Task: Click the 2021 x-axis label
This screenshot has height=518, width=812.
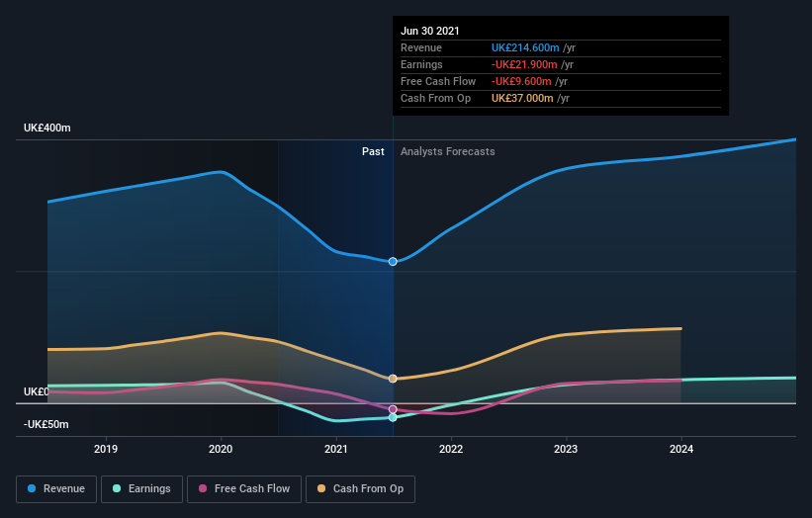Action: coord(335,449)
